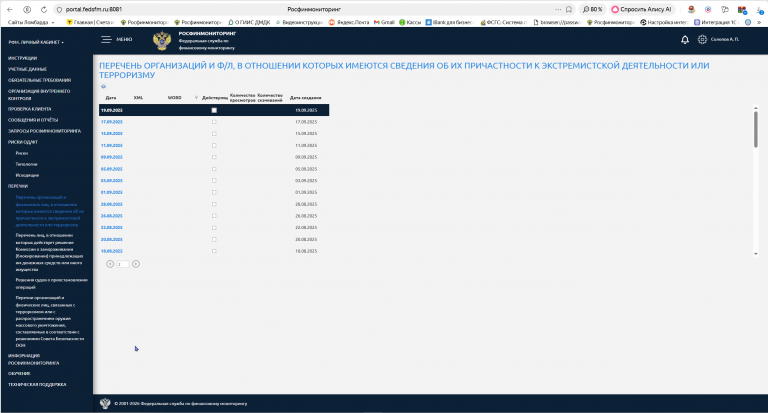Open ИНСТРУКЦИИ in sidebar
Screen dimensions: 768x413
pyautogui.click(x=22, y=58)
